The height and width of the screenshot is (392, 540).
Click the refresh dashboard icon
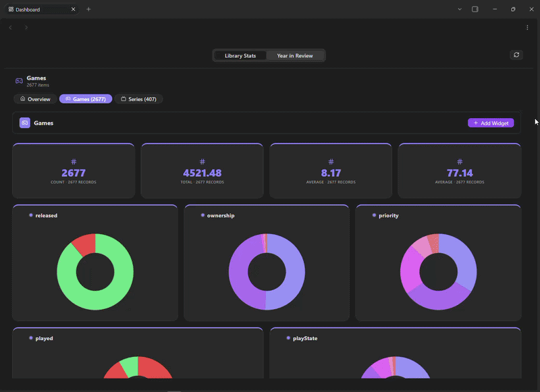516,55
